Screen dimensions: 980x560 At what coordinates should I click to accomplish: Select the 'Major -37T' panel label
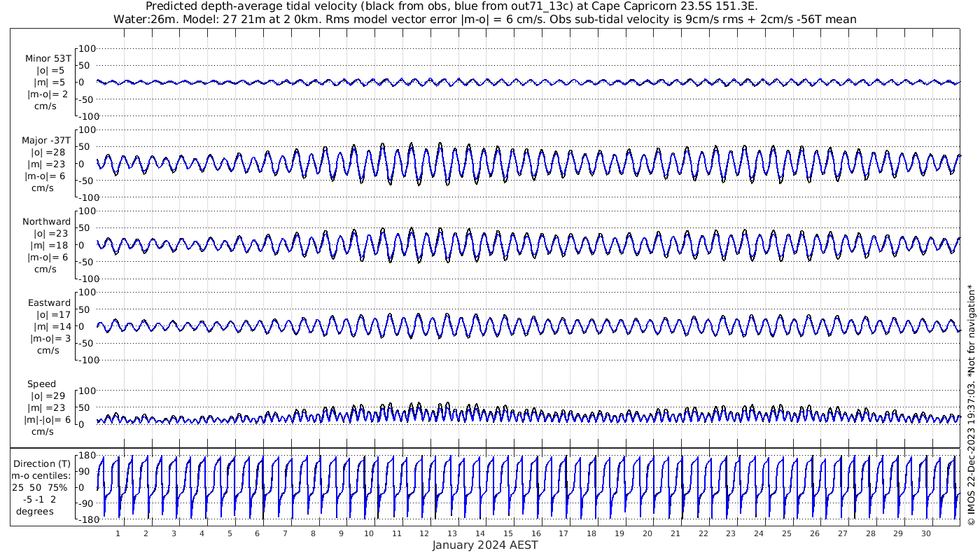(x=46, y=140)
